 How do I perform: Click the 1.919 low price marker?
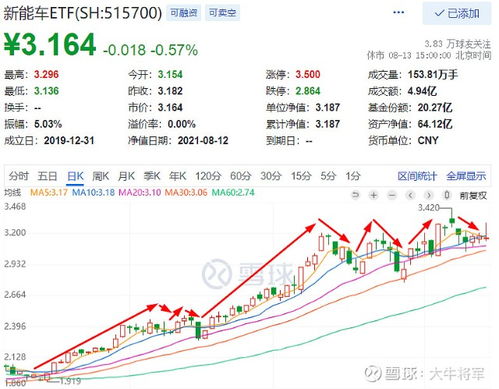point(70,381)
